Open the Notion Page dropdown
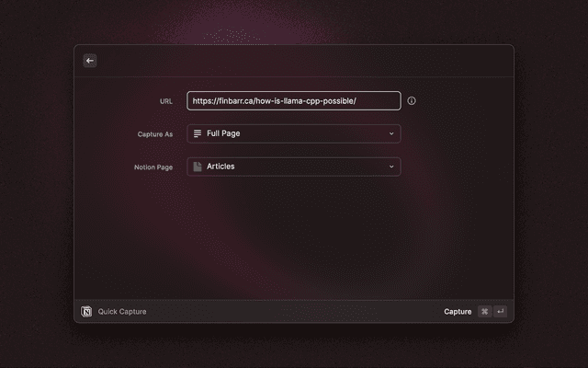 (294, 167)
